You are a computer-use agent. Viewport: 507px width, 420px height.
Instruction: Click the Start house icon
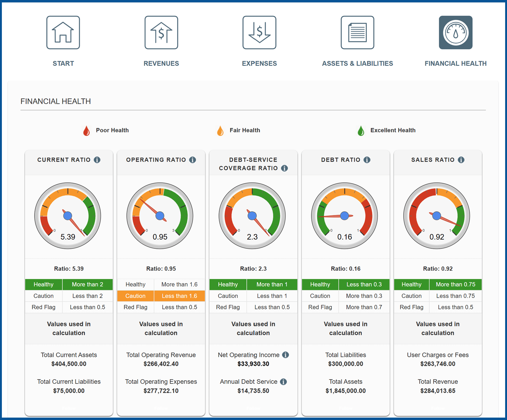(63, 33)
